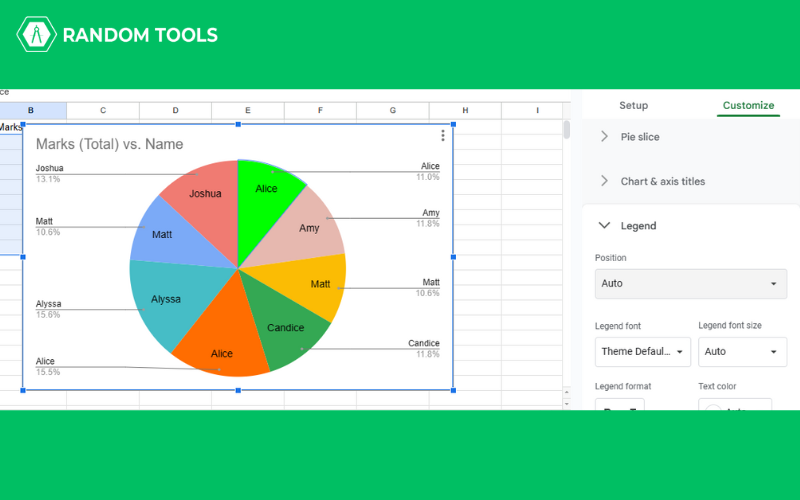Select column F header

(x=320, y=110)
